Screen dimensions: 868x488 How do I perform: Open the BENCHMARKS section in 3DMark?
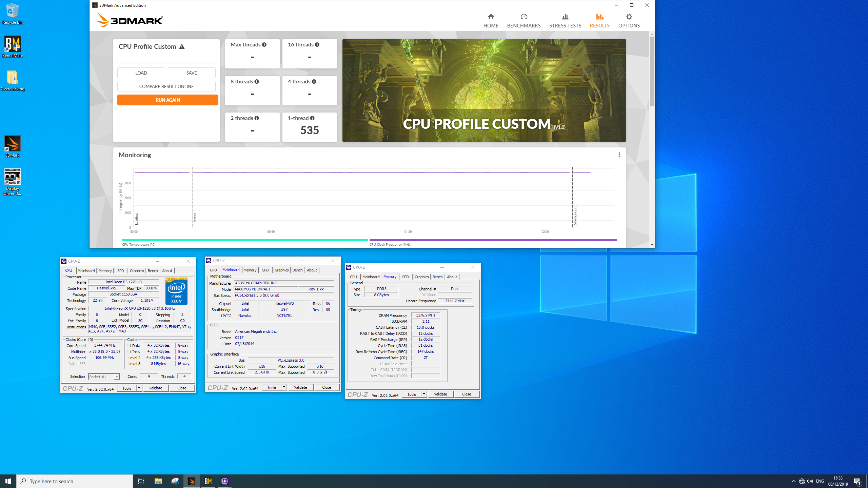pos(524,21)
